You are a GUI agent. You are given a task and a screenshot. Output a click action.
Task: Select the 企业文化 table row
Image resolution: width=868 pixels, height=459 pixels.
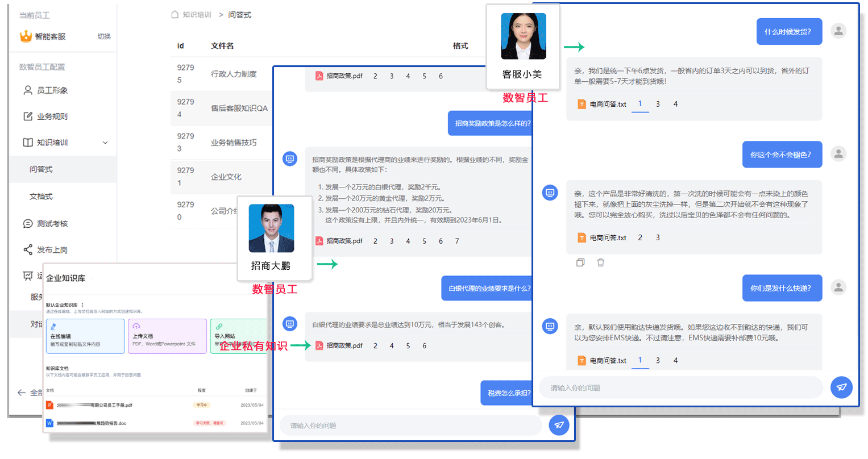[x=222, y=177]
